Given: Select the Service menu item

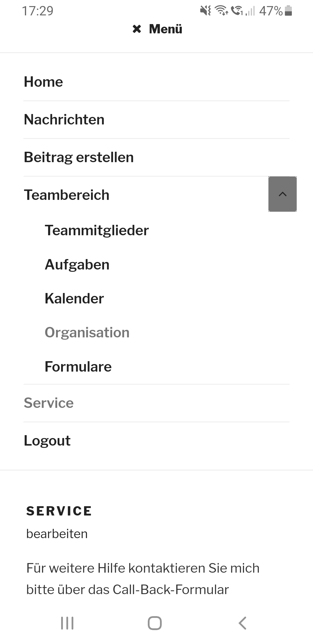Looking at the screenshot, I should tap(49, 403).
